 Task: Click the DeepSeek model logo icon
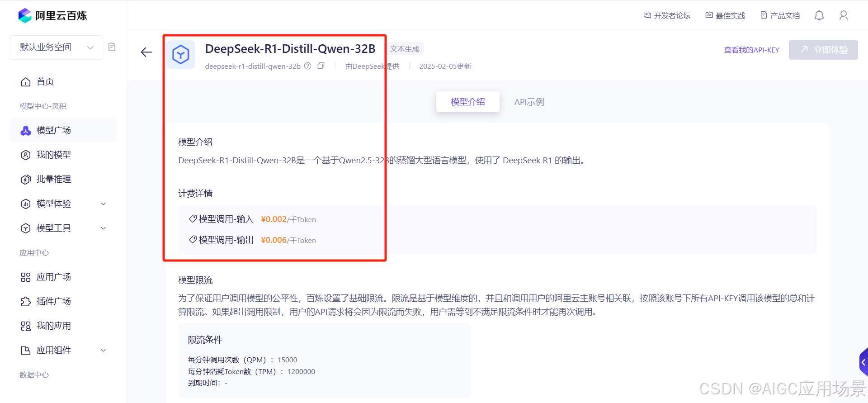[181, 55]
